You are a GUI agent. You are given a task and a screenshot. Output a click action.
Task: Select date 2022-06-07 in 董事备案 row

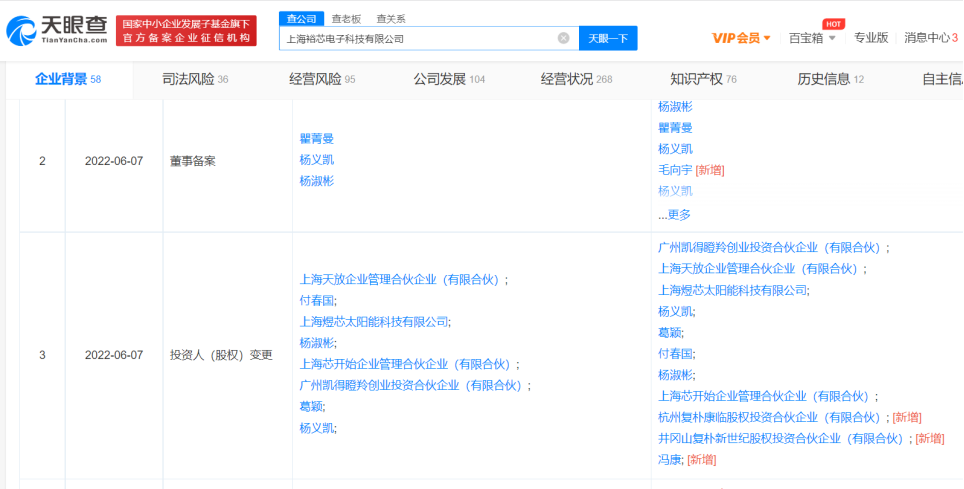click(114, 161)
